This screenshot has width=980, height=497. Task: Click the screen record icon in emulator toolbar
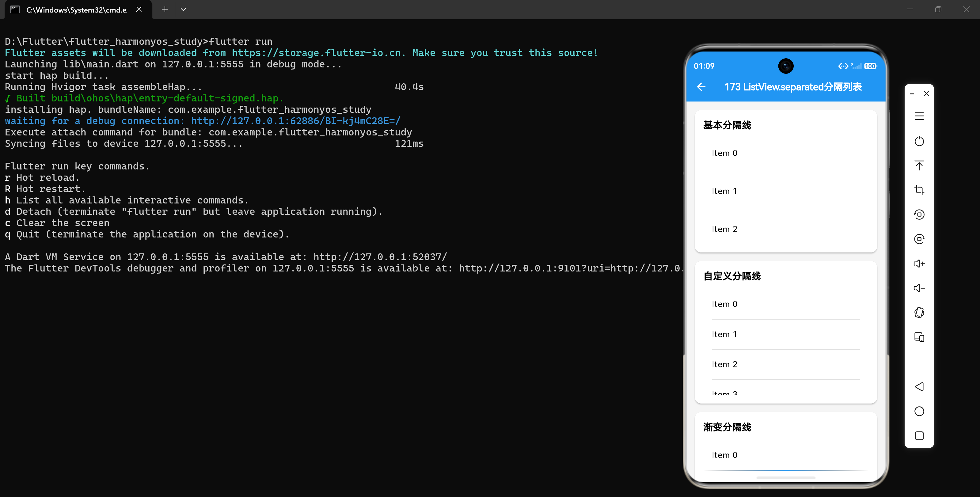pos(919,214)
